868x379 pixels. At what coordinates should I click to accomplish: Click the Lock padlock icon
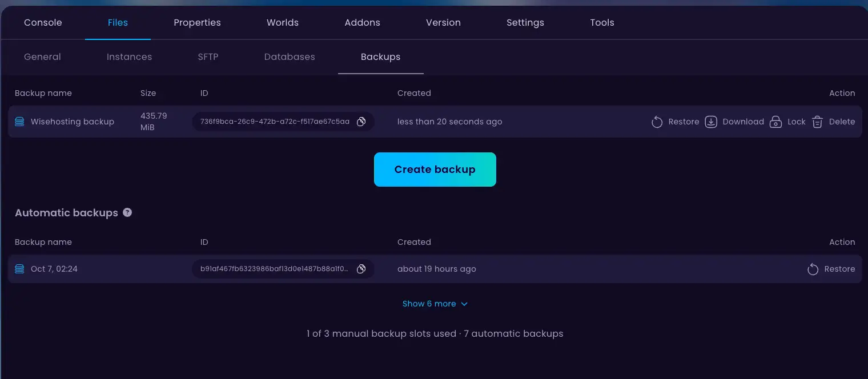point(775,122)
